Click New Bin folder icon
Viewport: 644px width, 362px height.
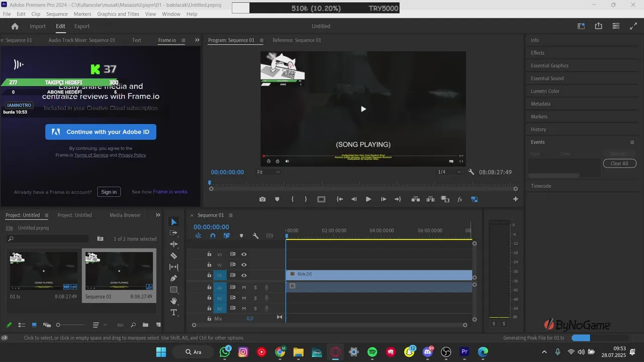tap(145, 325)
